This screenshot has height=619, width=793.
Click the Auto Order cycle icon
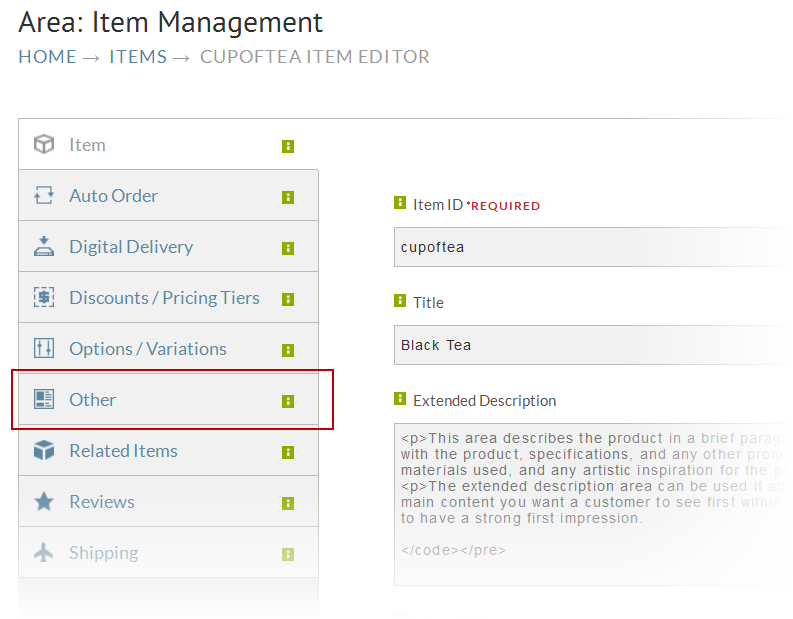coord(44,195)
